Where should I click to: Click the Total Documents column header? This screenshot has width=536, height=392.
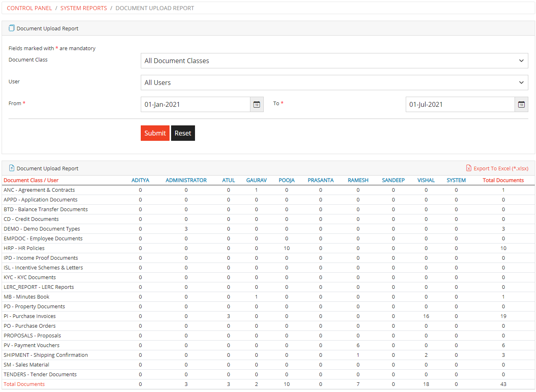tap(503, 180)
